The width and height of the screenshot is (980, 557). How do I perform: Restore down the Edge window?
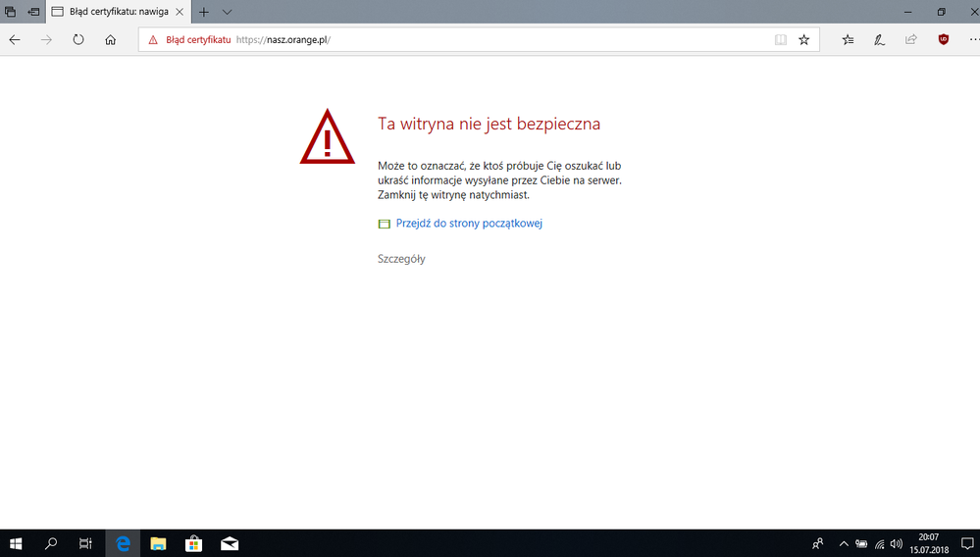(x=941, y=12)
